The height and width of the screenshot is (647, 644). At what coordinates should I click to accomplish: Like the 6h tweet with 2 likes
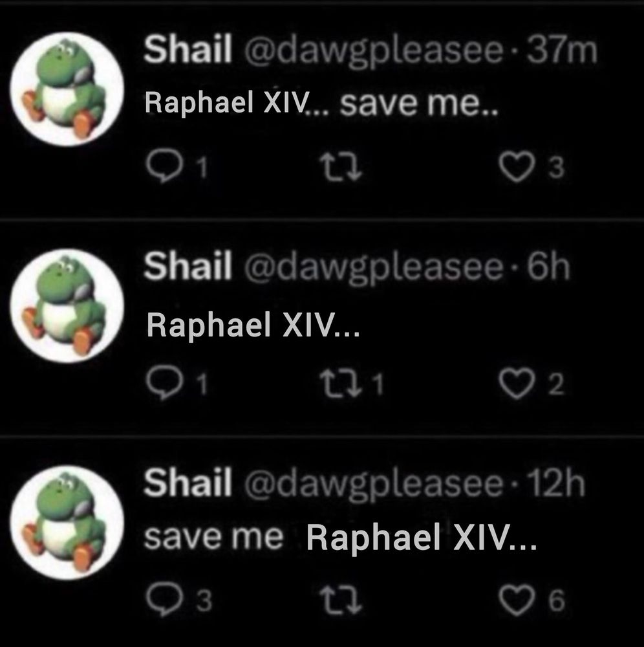pyautogui.click(x=517, y=384)
